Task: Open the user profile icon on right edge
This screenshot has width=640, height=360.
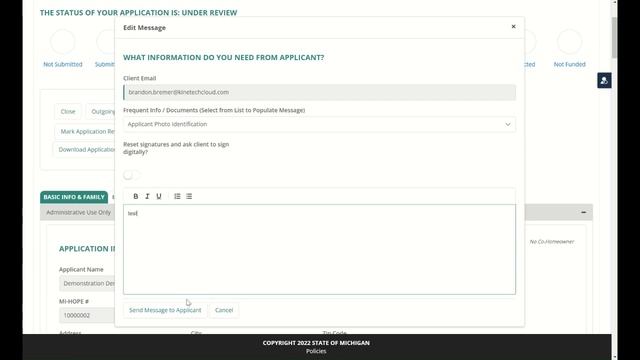Action: coord(604,80)
